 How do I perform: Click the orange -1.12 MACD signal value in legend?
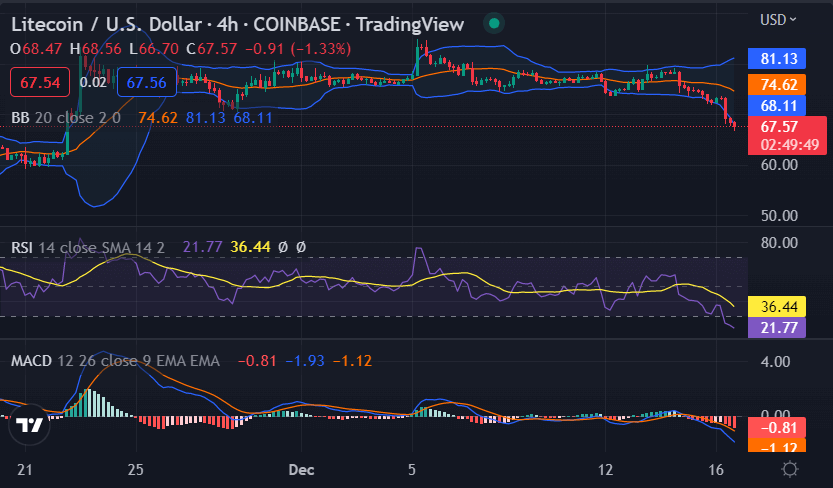(352, 361)
